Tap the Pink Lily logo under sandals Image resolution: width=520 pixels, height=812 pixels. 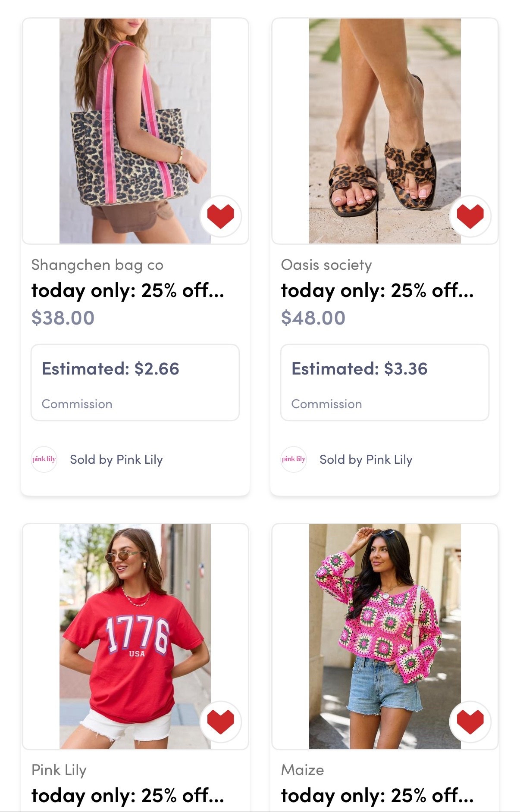coord(294,459)
